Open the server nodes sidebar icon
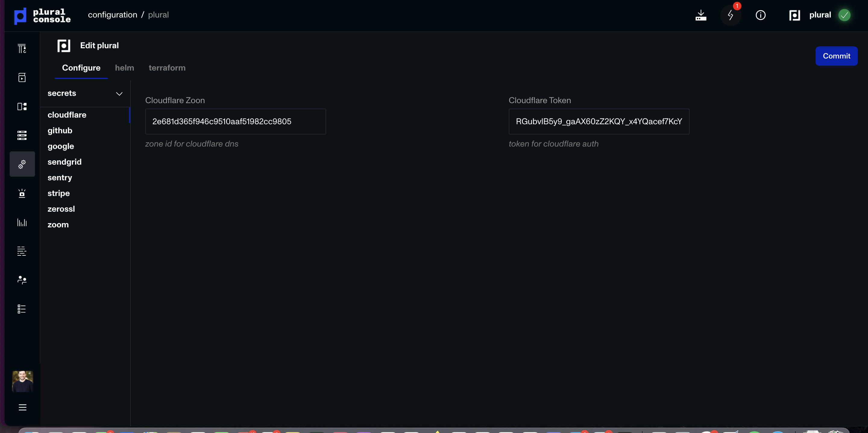Viewport: 868px width, 433px height. pos(22,135)
